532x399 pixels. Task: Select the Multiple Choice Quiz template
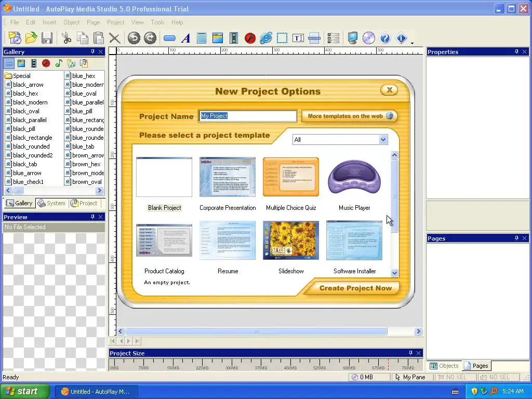(291, 177)
